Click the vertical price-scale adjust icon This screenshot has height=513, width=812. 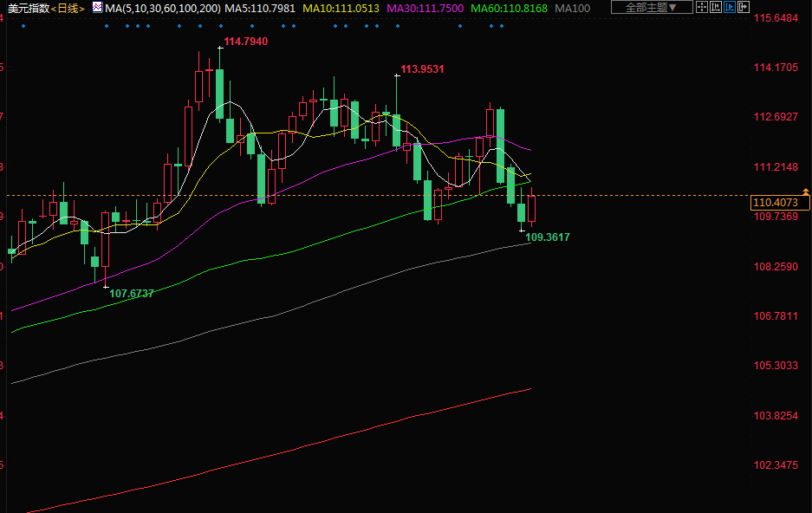click(x=717, y=8)
